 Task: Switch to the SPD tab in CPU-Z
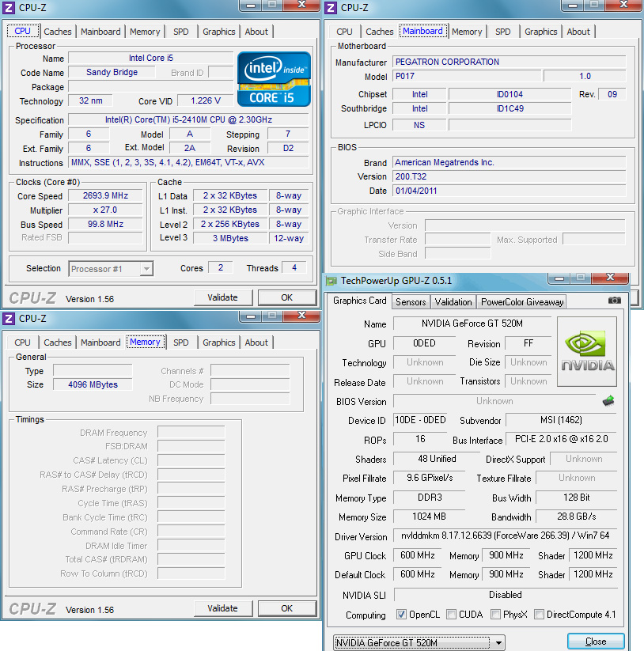pos(180,32)
